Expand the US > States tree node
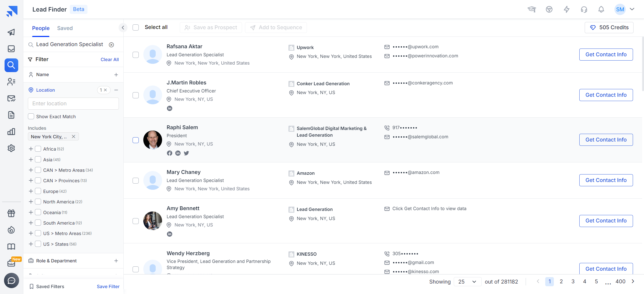This screenshot has height=294, width=644. (31, 244)
